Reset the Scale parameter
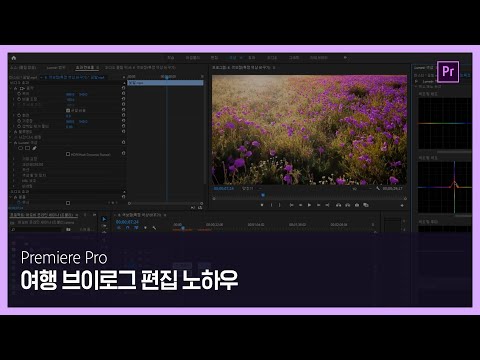This screenshot has width=480, height=360. click(123, 99)
